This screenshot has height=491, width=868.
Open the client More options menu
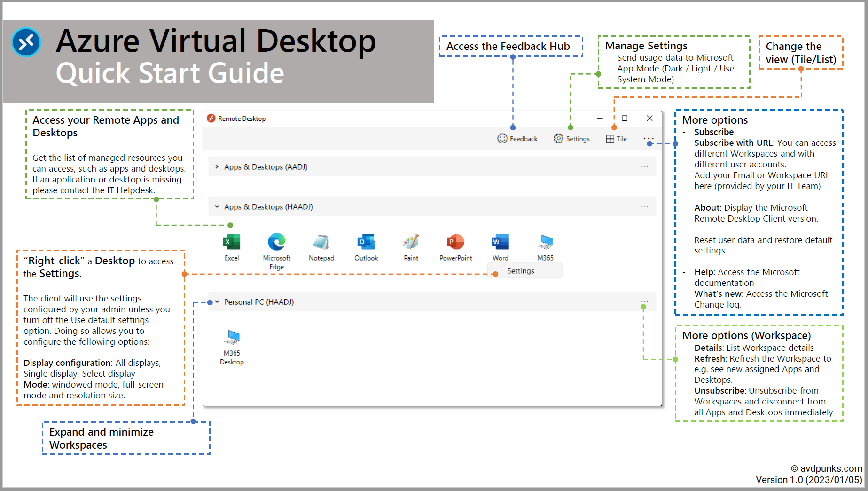tap(649, 138)
